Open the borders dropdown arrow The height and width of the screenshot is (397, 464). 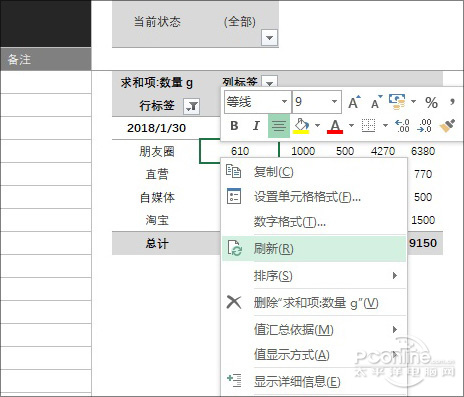point(385,126)
